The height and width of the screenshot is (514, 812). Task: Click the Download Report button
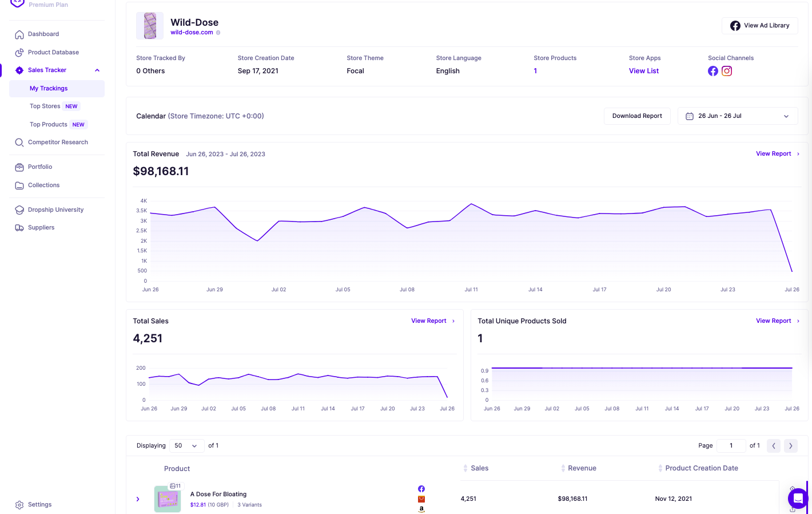pyautogui.click(x=637, y=116)
